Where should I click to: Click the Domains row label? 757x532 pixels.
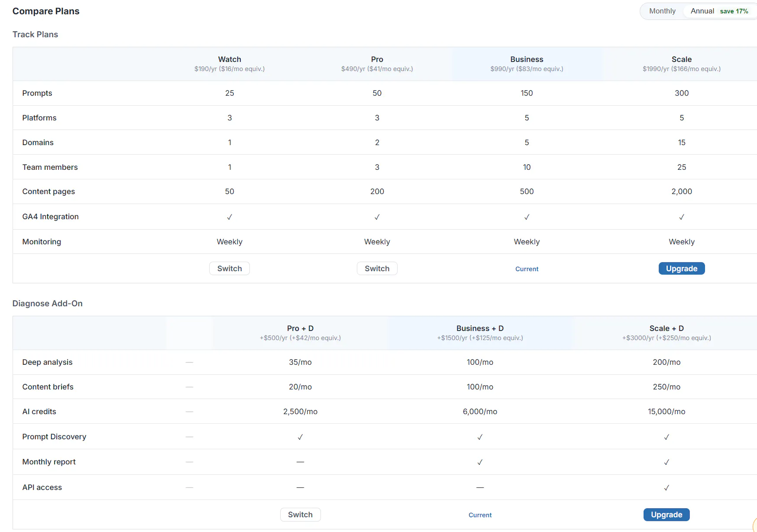38,143
